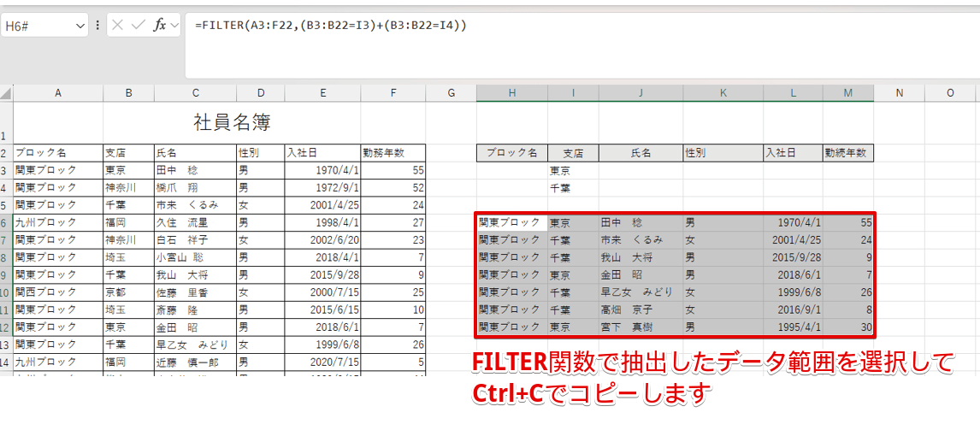Select the column M header

(x=847, y=92)
